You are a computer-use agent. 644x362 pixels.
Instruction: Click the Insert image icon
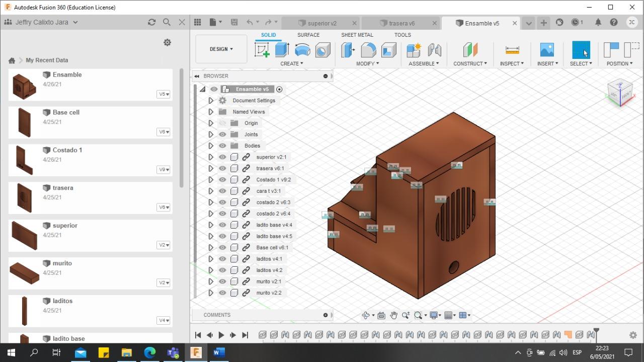pos(547,50)
